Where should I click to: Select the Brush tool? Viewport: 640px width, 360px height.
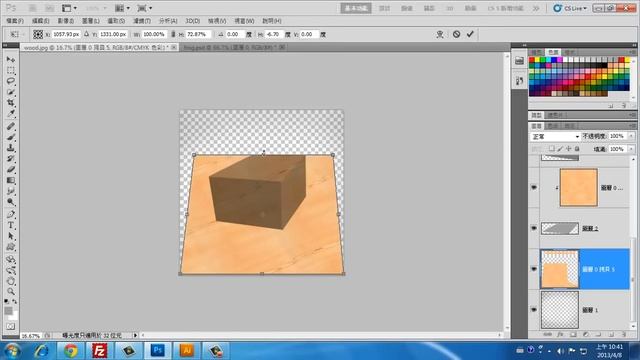[x=11, y=137]
